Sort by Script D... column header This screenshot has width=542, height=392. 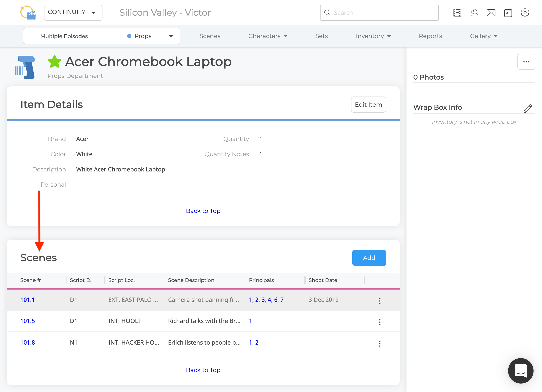tap(82, 280)
